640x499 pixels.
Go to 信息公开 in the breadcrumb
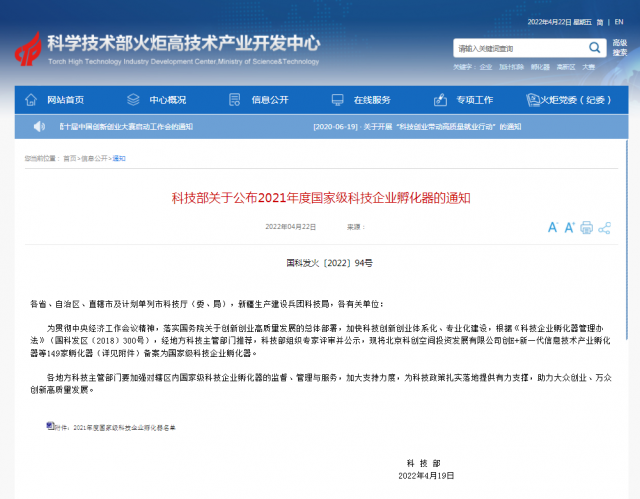pos(94,158)
